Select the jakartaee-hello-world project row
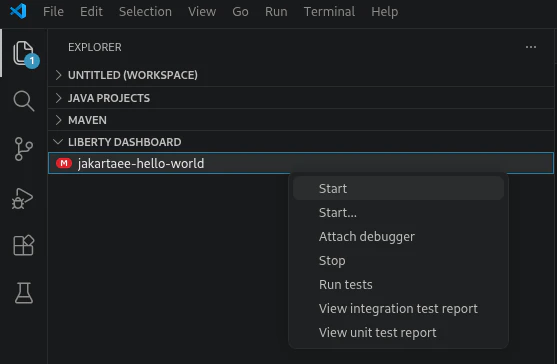The height and width of the screenshot is (364, 557). tap(301, 163)
